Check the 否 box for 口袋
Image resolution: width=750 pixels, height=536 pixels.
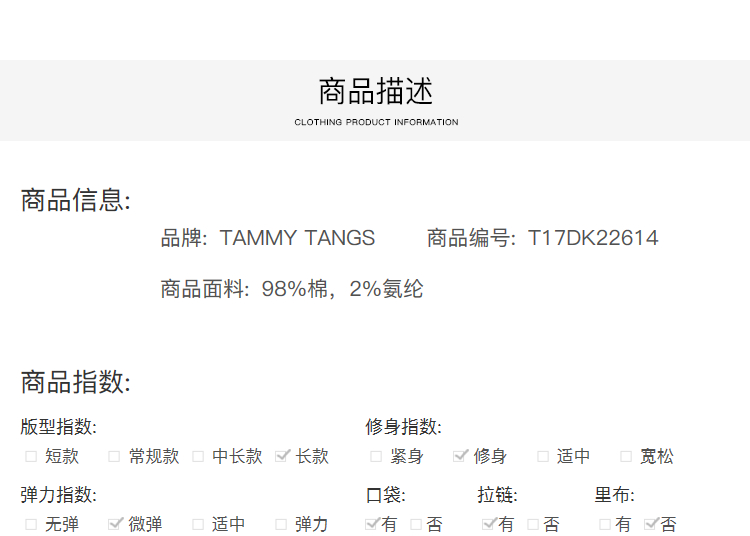[x=416, y=524]
